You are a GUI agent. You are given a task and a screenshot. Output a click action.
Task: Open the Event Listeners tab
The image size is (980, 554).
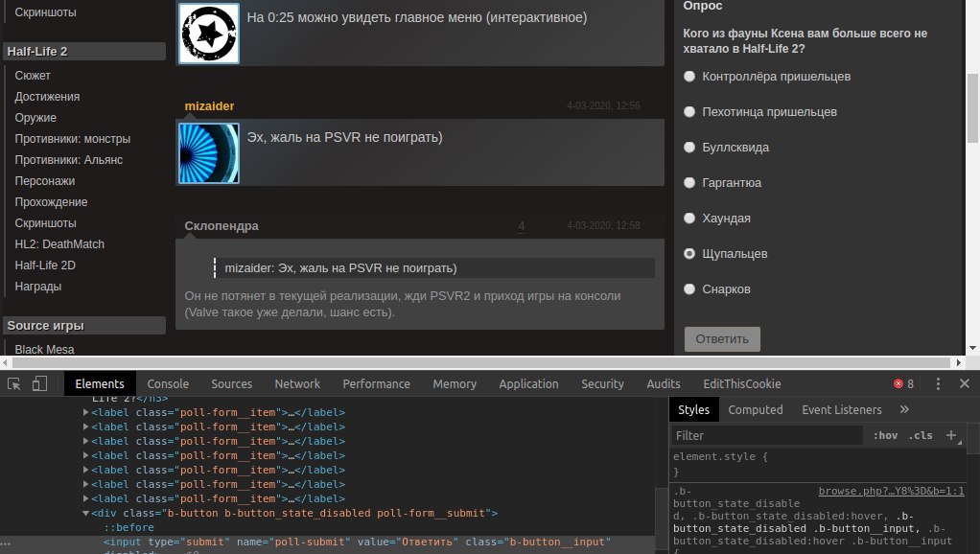tap(842, 409)
